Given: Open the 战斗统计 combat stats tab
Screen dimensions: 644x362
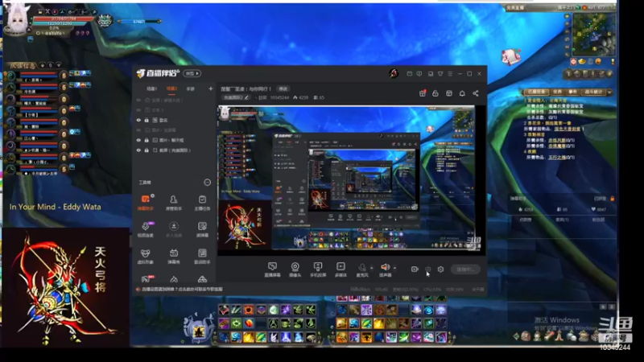Looking at the screenshot, I should pos(594,92).
